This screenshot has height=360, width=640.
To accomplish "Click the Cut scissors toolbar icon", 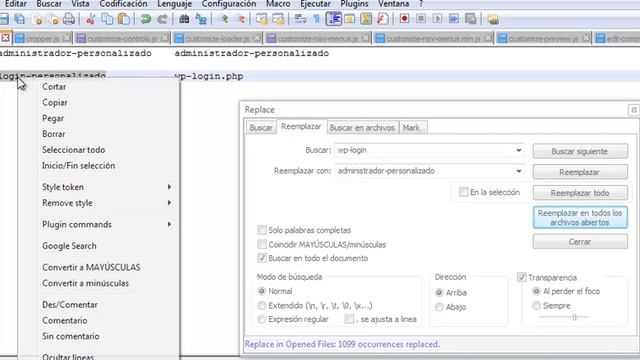I will tap(90, 19).
